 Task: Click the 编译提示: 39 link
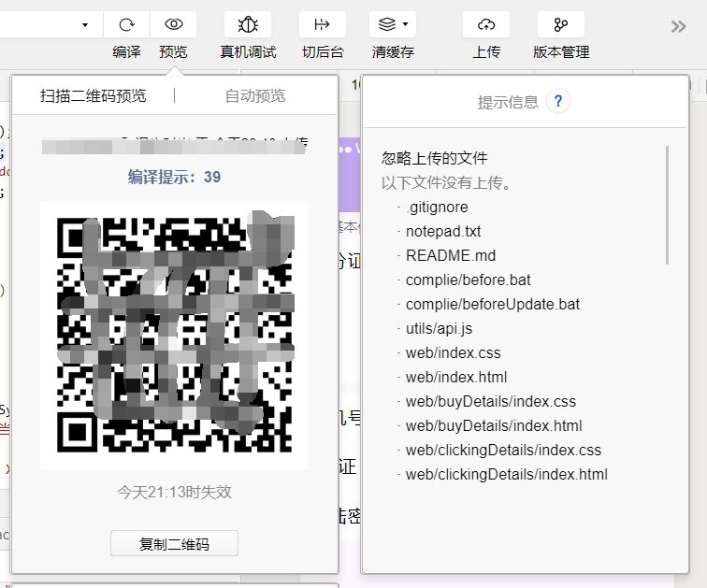[174, 177]
